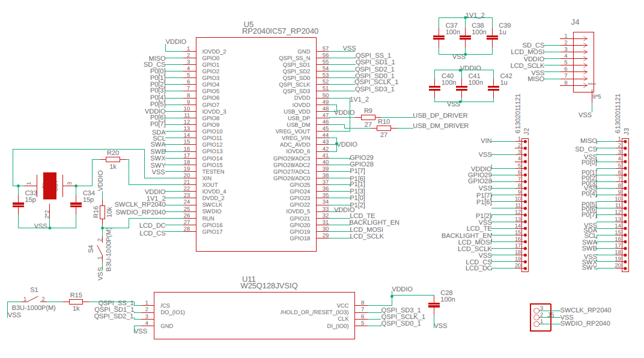Select the ADC_AVDD pin name

[x=295, y=145]
